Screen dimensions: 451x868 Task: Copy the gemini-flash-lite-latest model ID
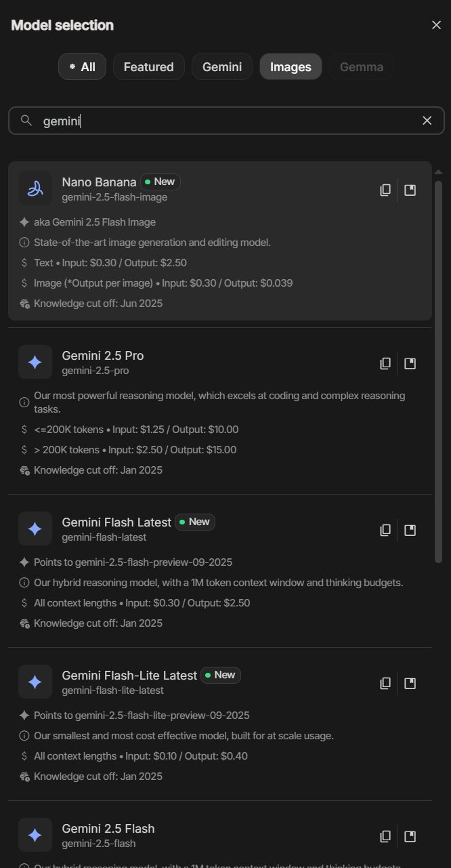click(x=385, y=684)
